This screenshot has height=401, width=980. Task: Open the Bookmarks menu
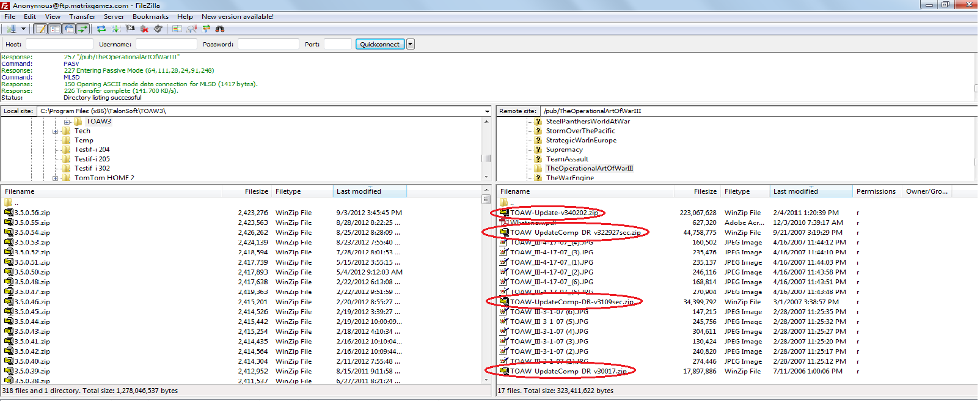[x=150, y=17]
